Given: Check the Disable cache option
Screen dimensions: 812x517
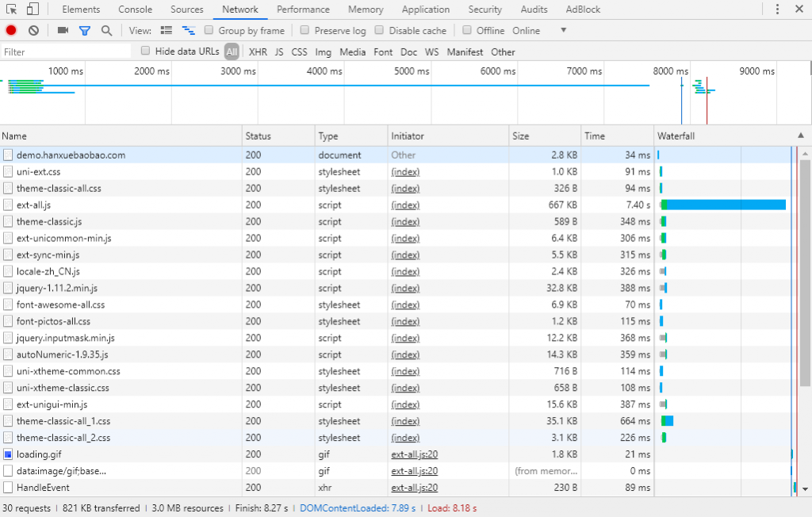Looking at the screenshot, I should [380, 30].
